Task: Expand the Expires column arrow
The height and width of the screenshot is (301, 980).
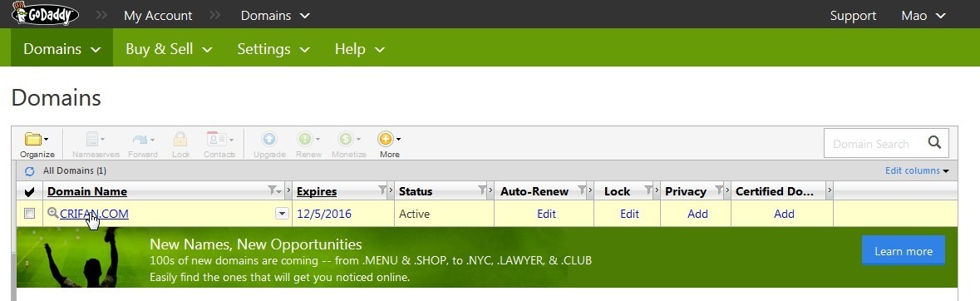Action: point(392,190)
